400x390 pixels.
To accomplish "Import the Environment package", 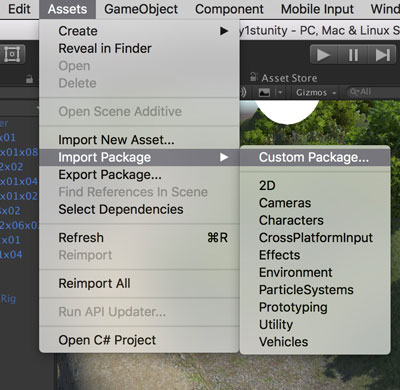I will tap(315, 272).
